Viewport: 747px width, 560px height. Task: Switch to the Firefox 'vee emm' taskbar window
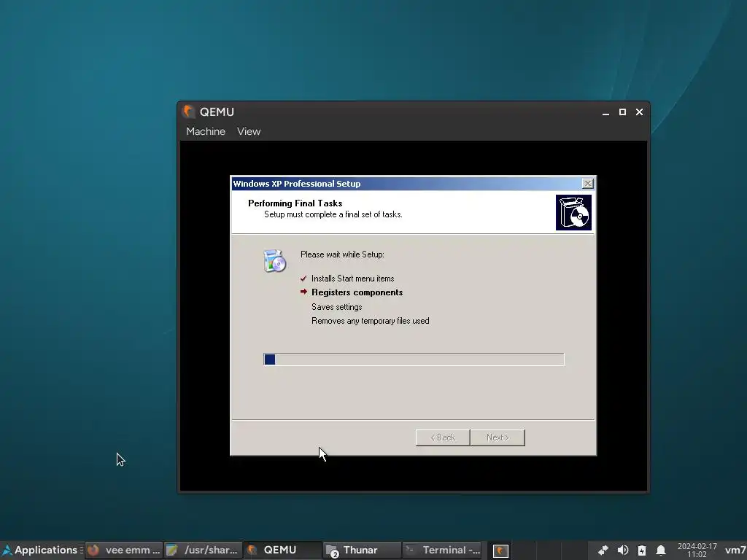(123, 550)
